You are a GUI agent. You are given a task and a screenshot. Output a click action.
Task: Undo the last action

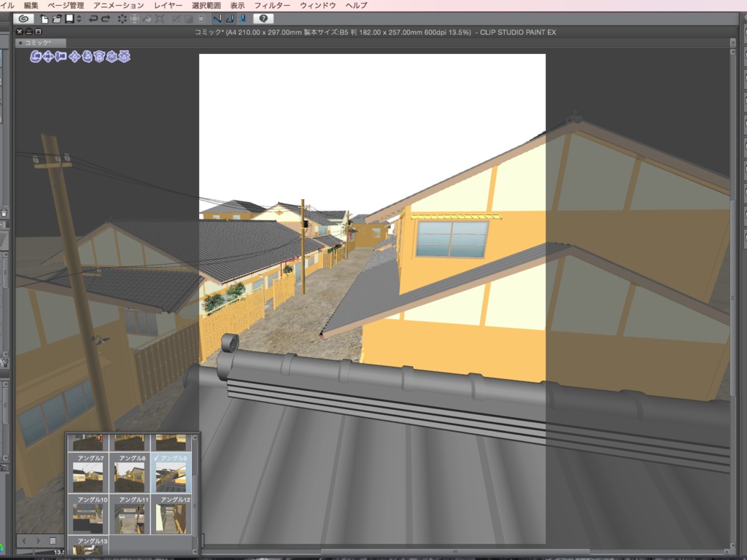click(x=93, y=19)
